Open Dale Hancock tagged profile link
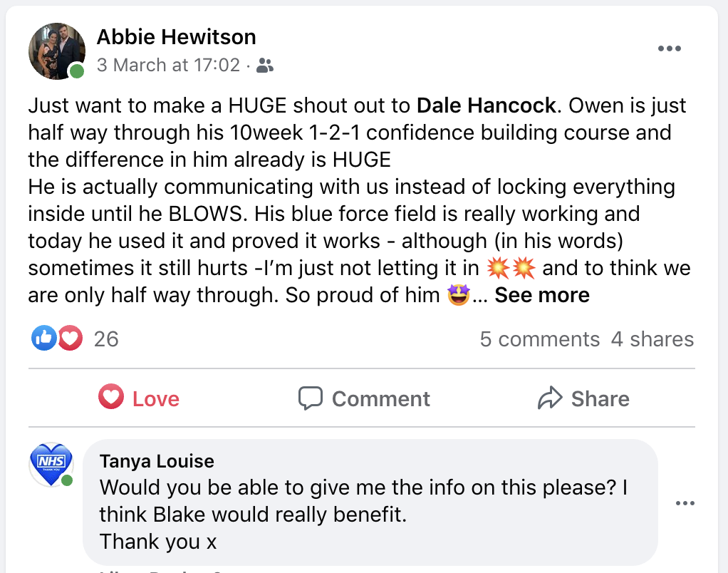 point(486,105)
